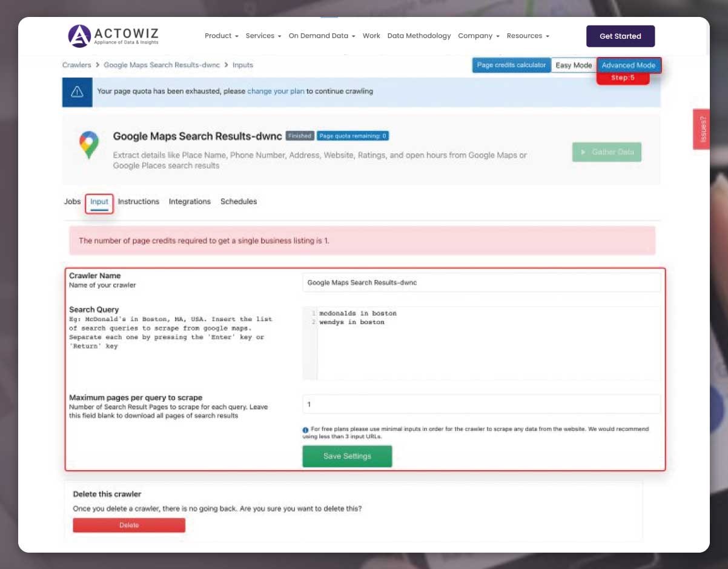Click the crawler title heading

pyautogui.click(x=197, y=136)
